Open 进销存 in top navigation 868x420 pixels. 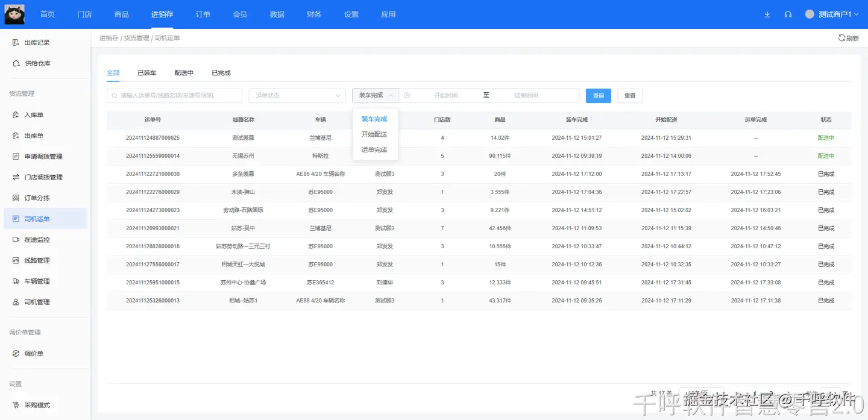pyautogui.click(x=162, y=14)
